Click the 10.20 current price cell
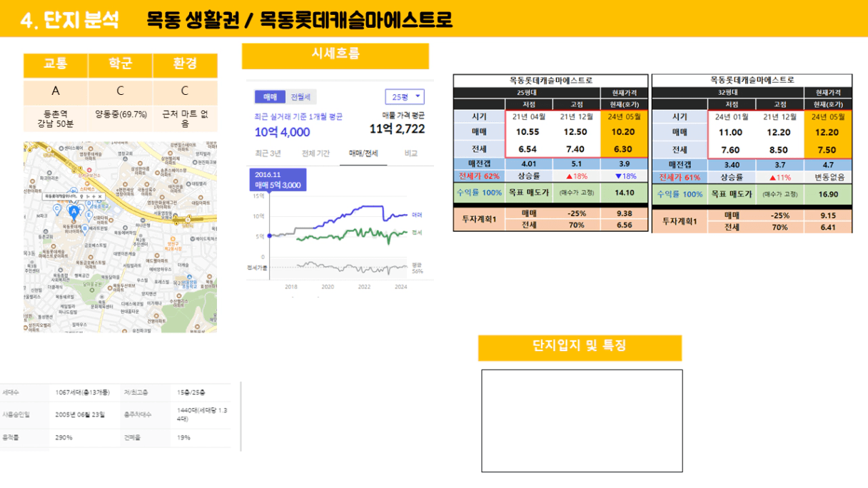Viewport: 868px width, 488px height. click(624, 132)
